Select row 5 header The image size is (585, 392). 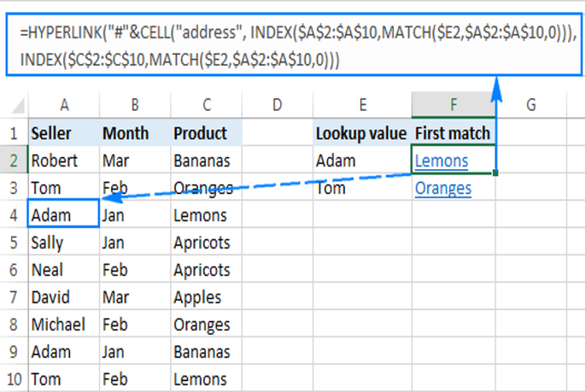point(14,242)
